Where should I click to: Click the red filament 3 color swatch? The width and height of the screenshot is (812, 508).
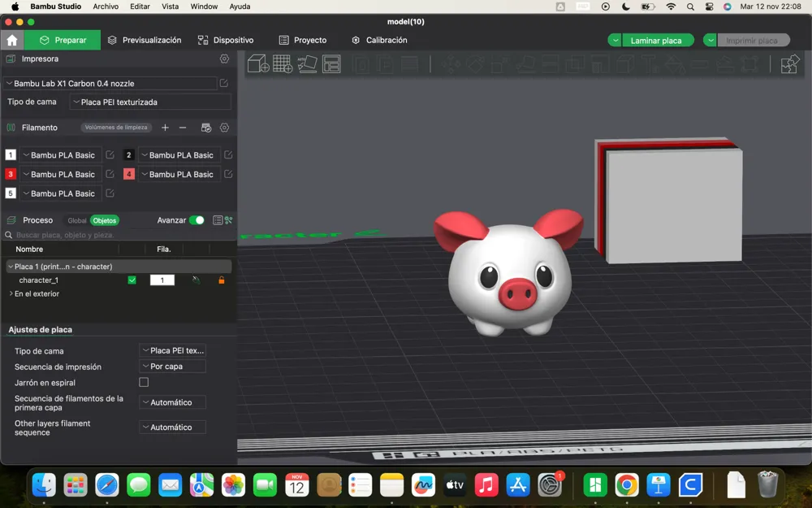tap(11, 174)
